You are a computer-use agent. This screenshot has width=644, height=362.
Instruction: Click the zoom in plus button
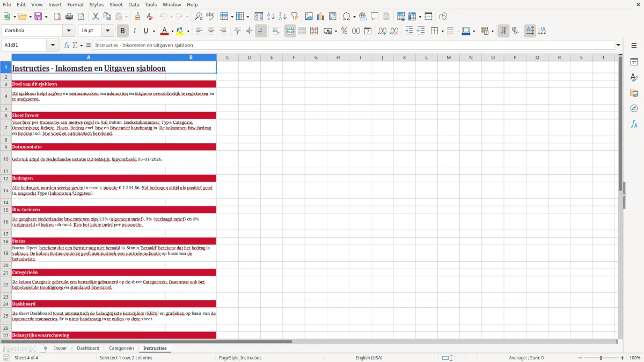click(x=622, y=358)
